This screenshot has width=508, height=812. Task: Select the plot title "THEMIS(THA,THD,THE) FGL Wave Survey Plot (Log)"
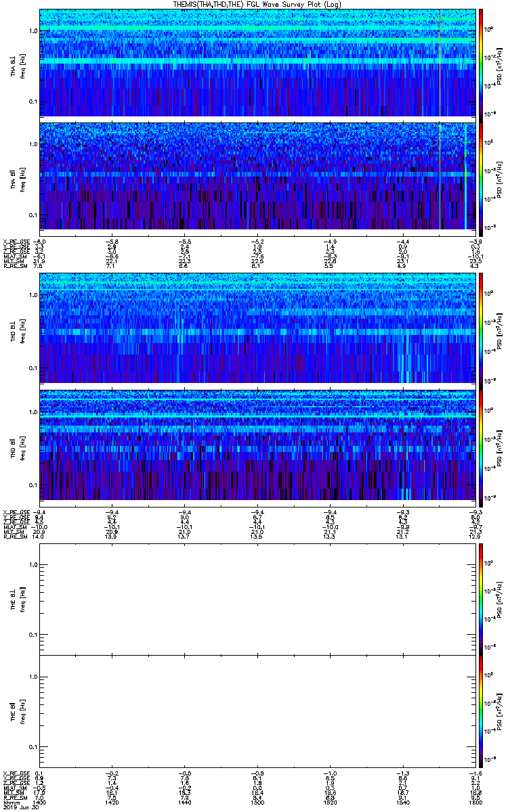[257, 4]
